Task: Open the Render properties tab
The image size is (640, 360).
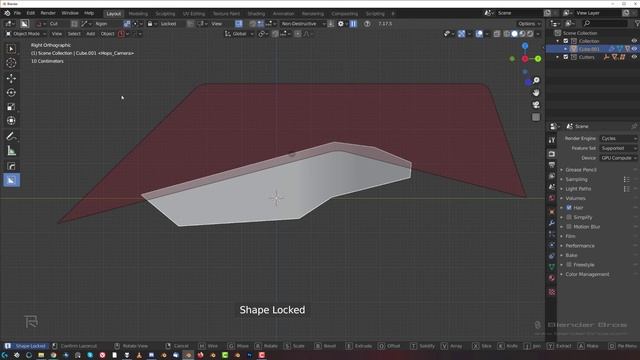Action: tap(552, 154)
